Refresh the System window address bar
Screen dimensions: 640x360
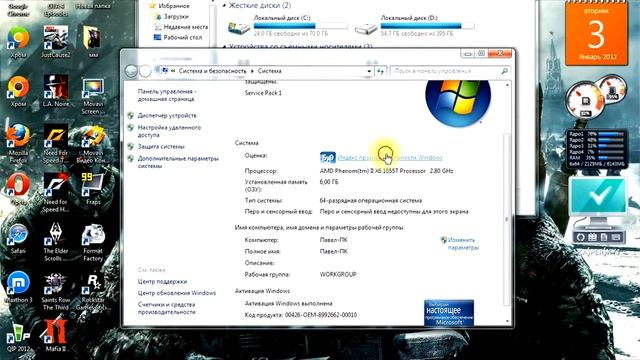(x=380, y=71)
